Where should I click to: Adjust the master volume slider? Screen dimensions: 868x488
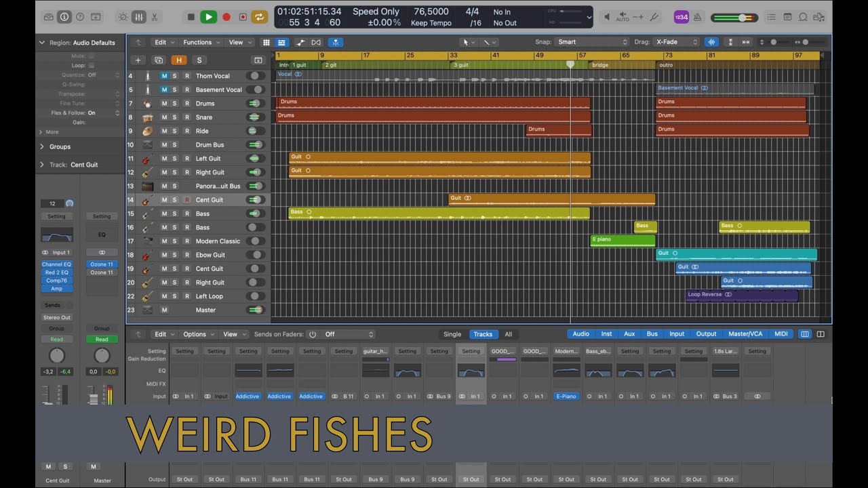pos(736,18)
